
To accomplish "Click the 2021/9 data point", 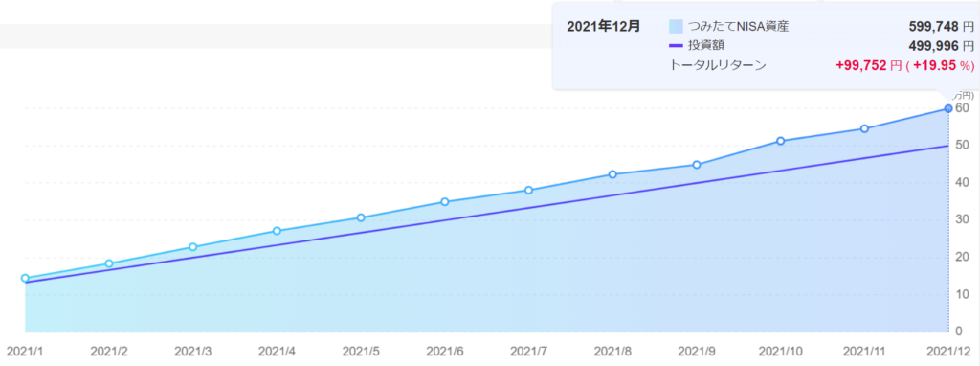I will (697, 165).
